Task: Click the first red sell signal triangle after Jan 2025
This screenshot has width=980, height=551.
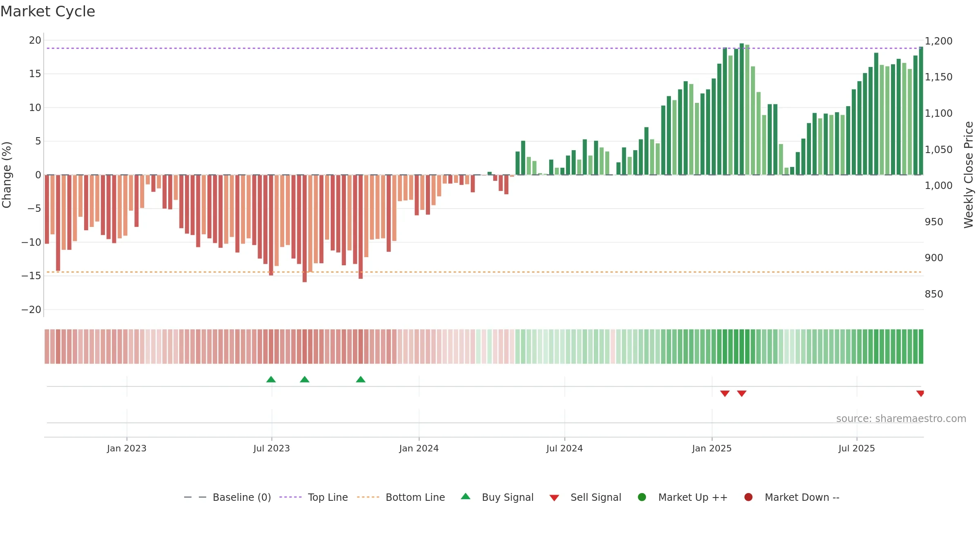Action: coord(725,393)
